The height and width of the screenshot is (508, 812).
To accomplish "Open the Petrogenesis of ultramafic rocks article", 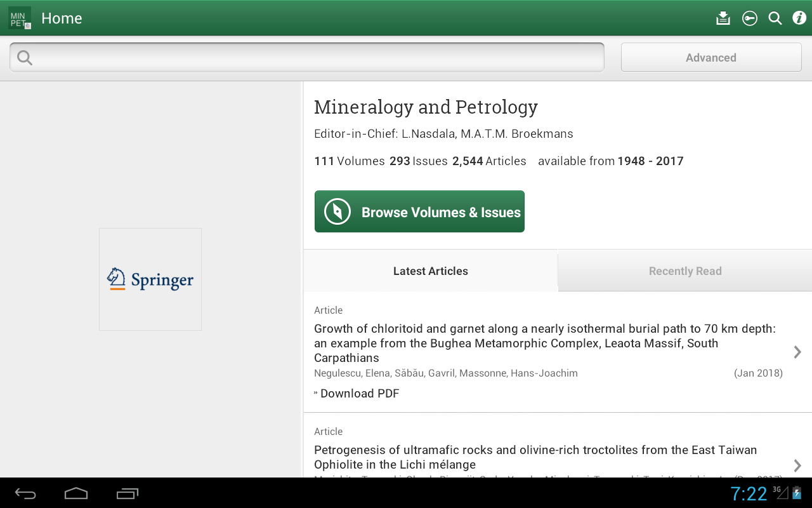I will click(x=535, y=457).
